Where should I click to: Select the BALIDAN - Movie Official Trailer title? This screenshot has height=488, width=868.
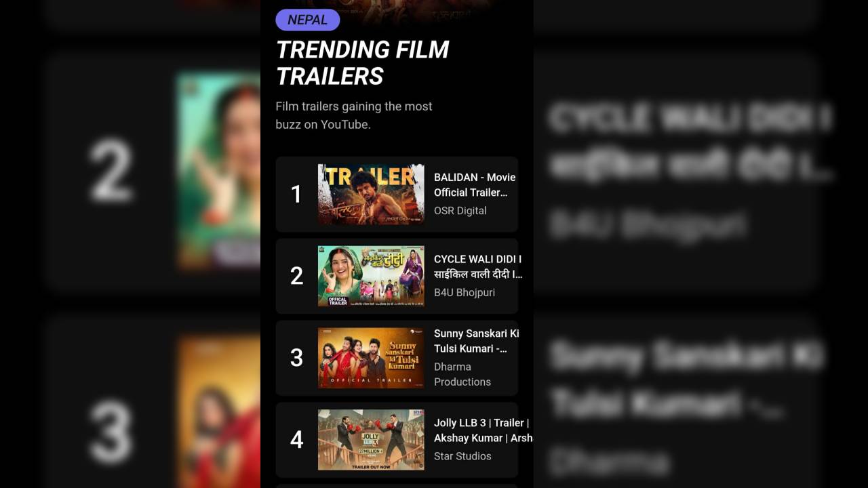475,185
